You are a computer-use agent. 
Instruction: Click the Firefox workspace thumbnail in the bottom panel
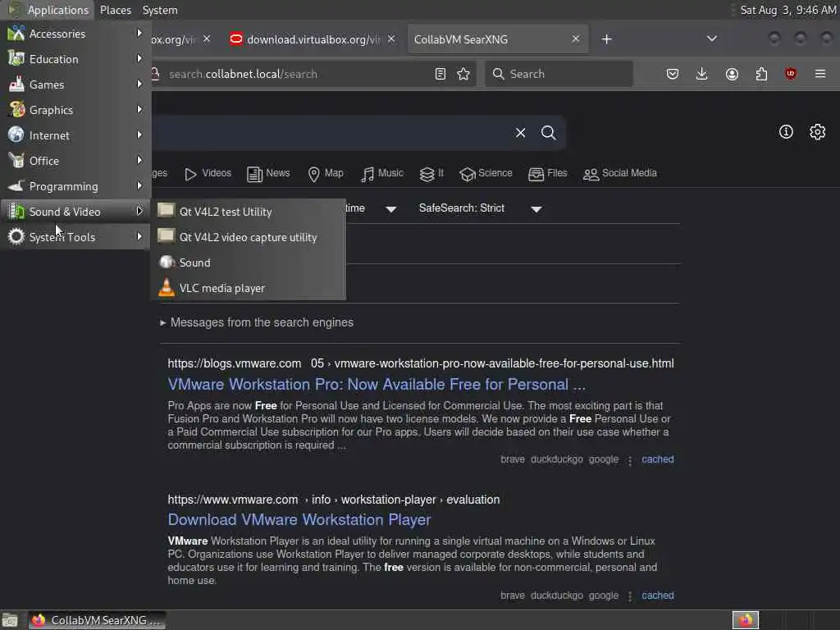tap(746, 620)
